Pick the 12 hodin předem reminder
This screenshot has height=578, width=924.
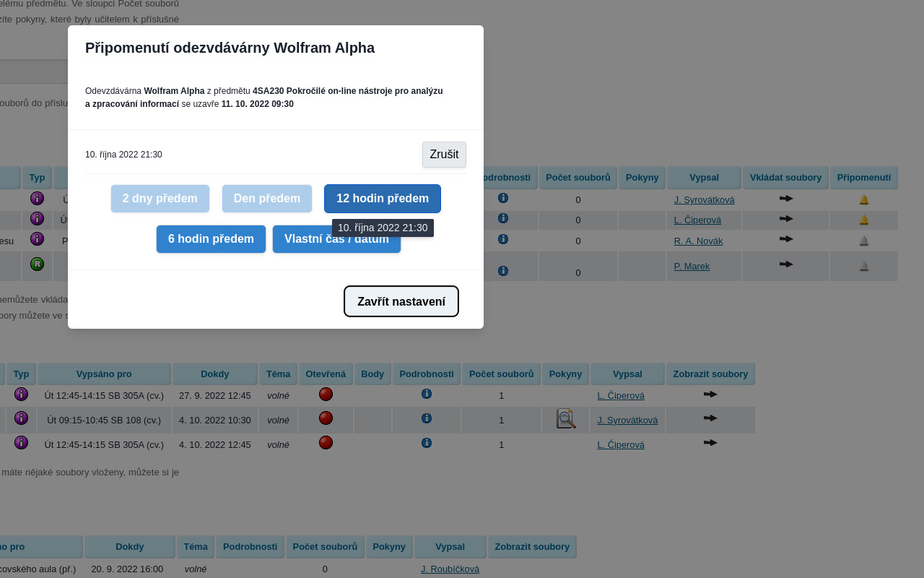pos(383,199)
